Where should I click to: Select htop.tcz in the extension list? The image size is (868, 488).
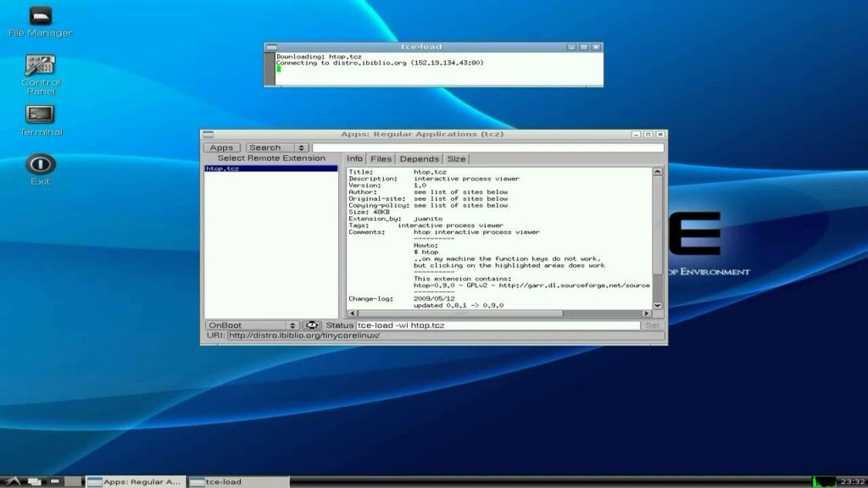pos(270,169)
